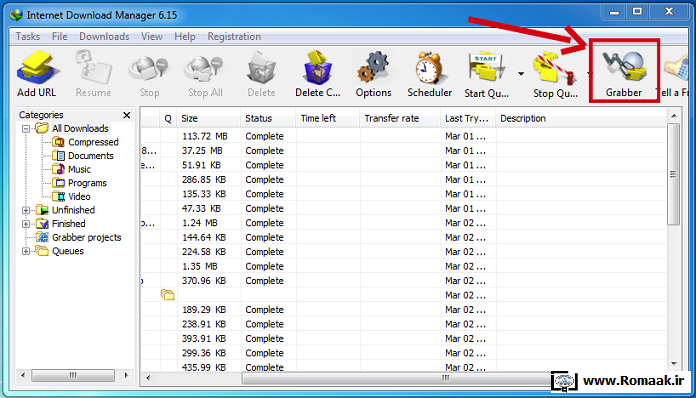The width and height of the screenshot is (696, 398).
Task: Minimize the Internet Download Manager window
Action: (x=614, y=12)
